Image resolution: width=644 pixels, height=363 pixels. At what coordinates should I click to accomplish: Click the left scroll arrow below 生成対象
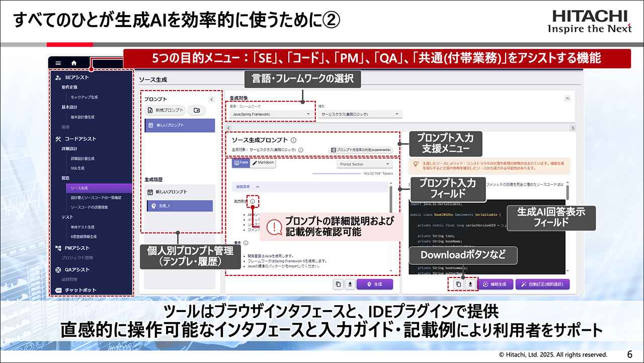(228, 128)
